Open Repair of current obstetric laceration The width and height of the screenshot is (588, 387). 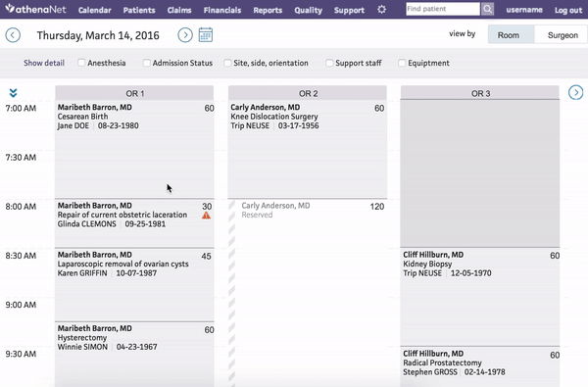click(x=134, y=223)
